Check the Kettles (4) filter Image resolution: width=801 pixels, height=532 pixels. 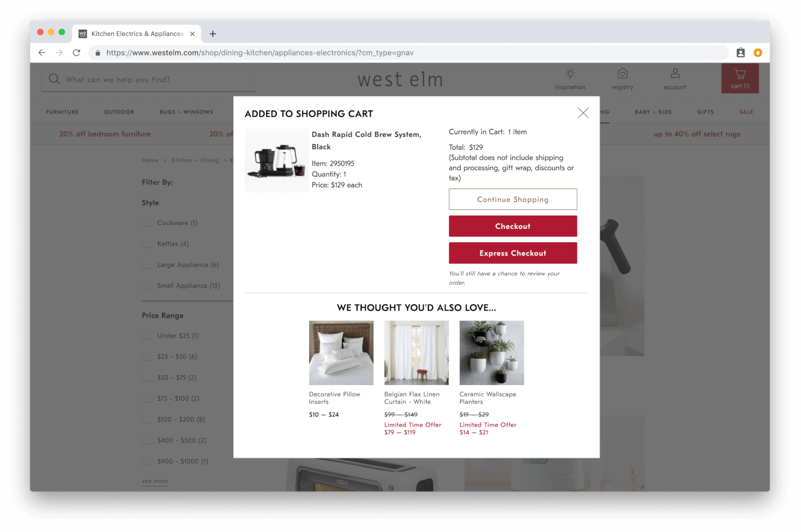click(x=148, y=243)
